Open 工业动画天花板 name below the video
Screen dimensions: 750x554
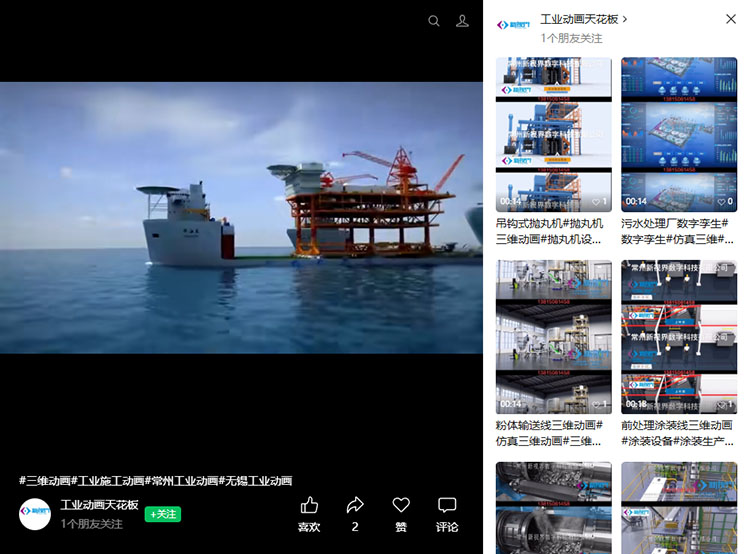point(99,505)
